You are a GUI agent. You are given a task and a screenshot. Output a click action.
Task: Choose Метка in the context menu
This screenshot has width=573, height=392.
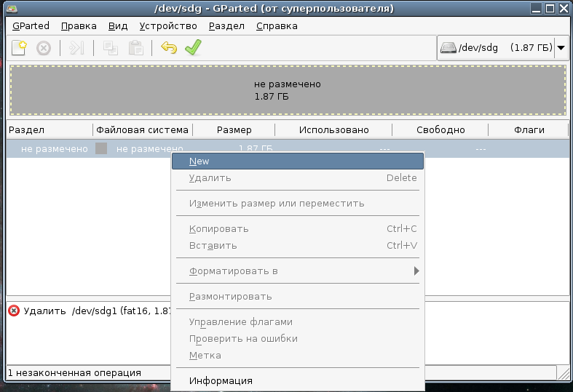298,356
